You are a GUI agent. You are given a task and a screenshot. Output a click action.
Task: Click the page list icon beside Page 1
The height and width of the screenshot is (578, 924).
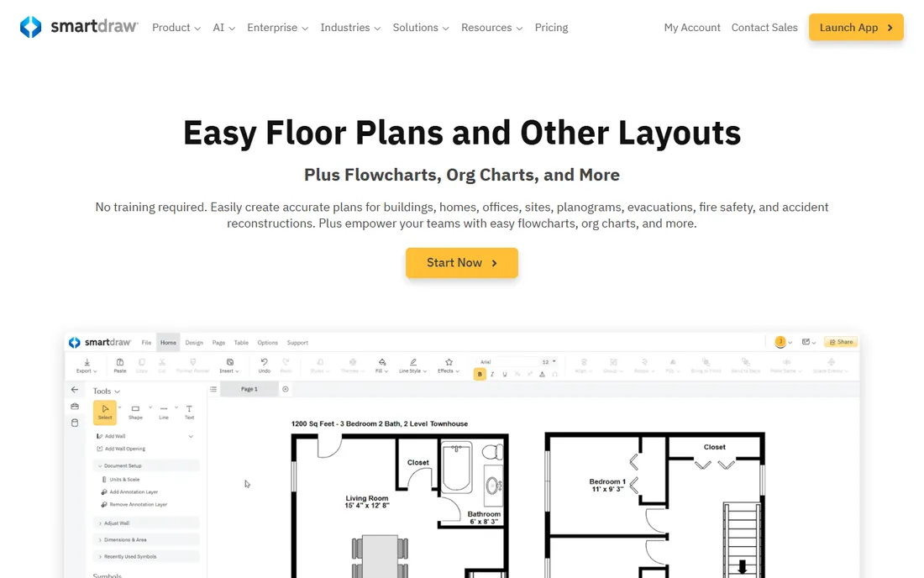click(213, 389)
